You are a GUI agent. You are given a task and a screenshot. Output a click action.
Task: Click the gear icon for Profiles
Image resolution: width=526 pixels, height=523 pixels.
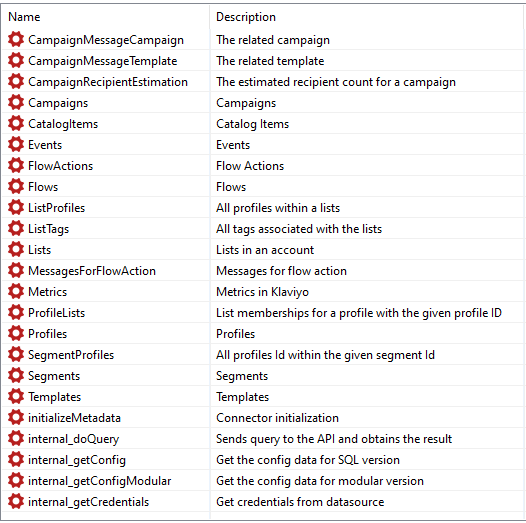pos(16,333)
